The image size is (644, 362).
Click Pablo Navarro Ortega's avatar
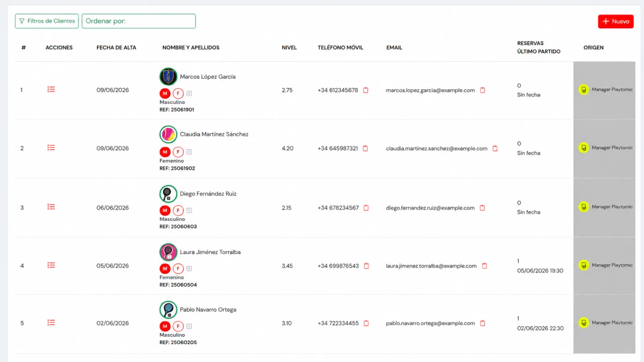point(168,310)
